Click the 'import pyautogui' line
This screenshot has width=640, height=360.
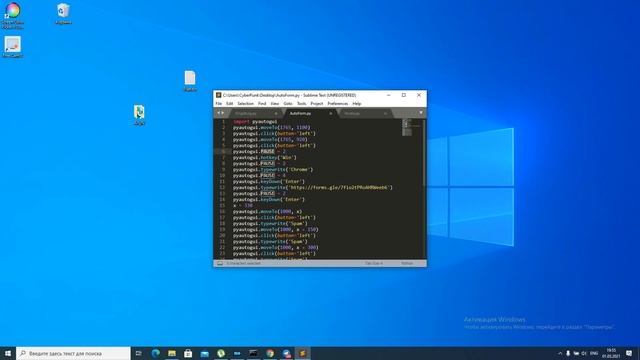pyautogui.click(x=255, y=122)
